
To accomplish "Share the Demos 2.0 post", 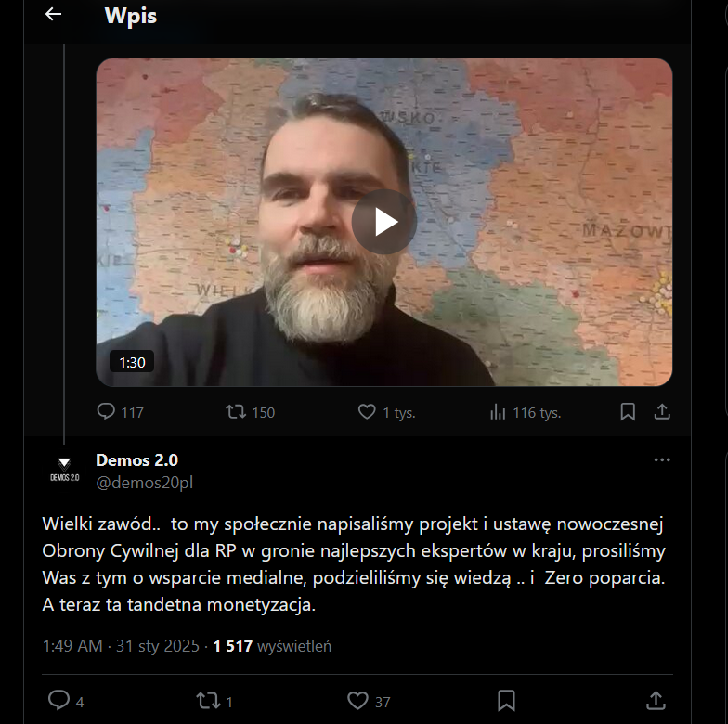I will coord(656,700).
